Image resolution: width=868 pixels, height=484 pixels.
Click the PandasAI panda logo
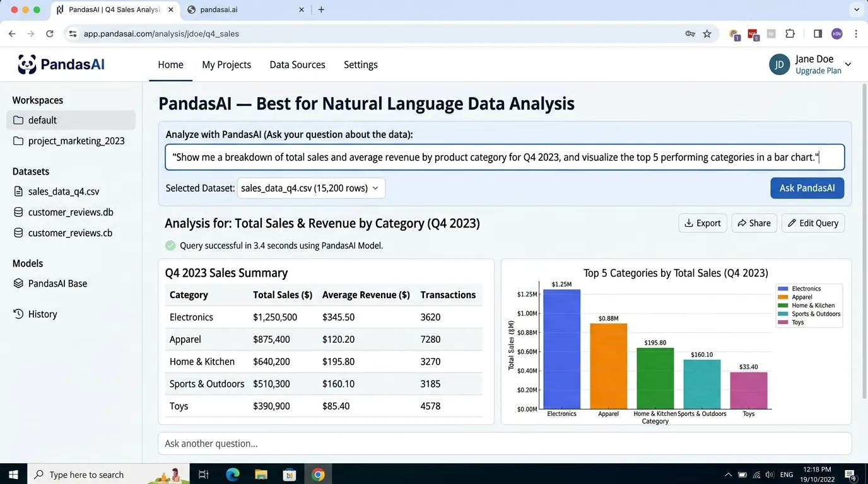tap(27, 64)
